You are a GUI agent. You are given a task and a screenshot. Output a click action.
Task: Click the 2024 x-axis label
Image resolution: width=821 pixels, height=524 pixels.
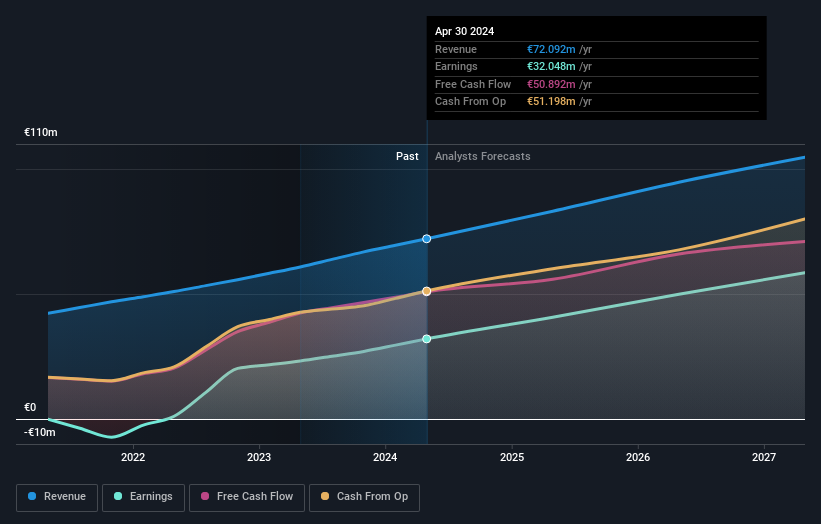385,457
